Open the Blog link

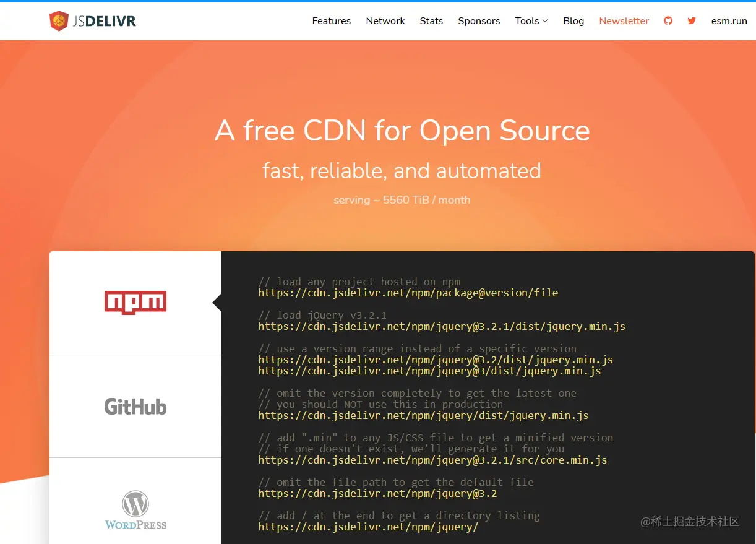(573, 21)
